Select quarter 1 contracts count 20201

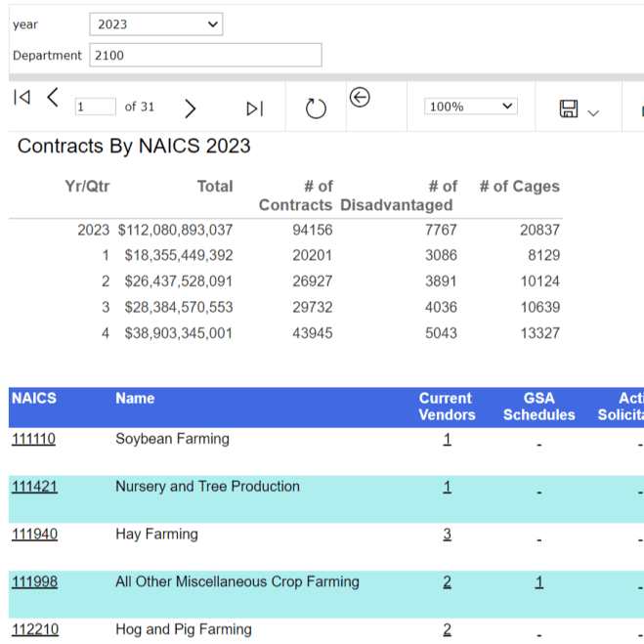click(x=313, y=255)
